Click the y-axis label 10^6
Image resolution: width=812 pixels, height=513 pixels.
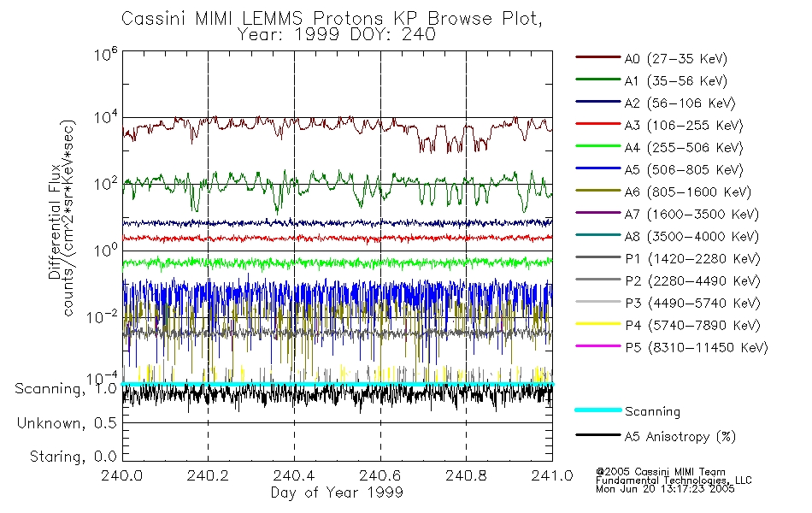(106, 54)
